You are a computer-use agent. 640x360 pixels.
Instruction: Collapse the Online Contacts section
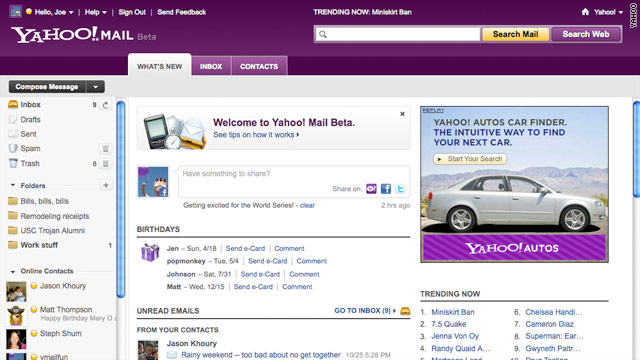point(13,271)
